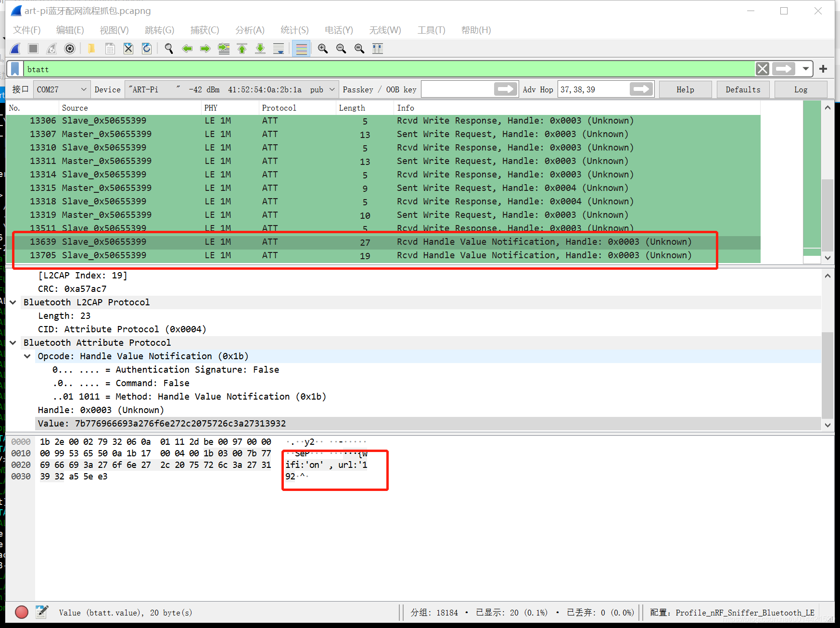Sort by the Length column header
The image size is (840, 628).
[x=364, y=108]
